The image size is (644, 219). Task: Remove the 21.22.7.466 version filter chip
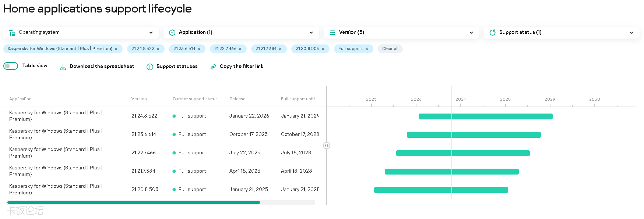tap(240, 49)
